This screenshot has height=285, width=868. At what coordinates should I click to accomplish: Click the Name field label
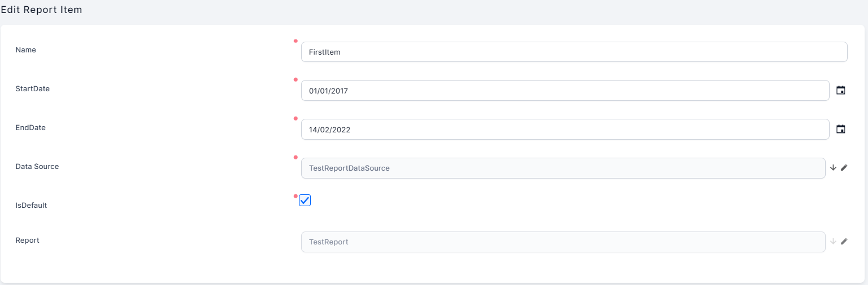coord(25,50)
